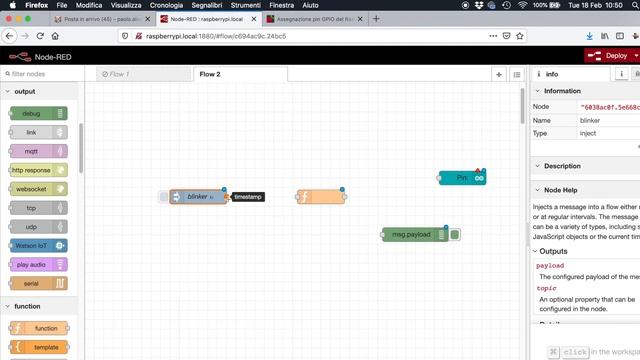Open the Wi-Fi status menu

tap(522, 5)
